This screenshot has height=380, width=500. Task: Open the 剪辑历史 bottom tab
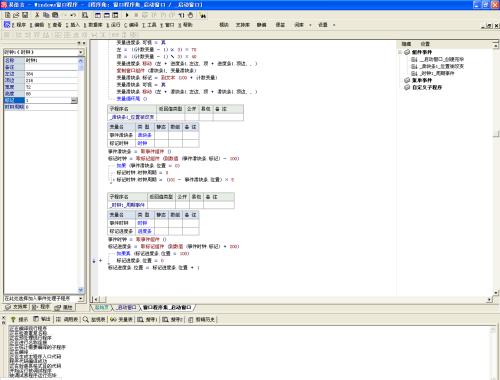(x=202, y=319)
